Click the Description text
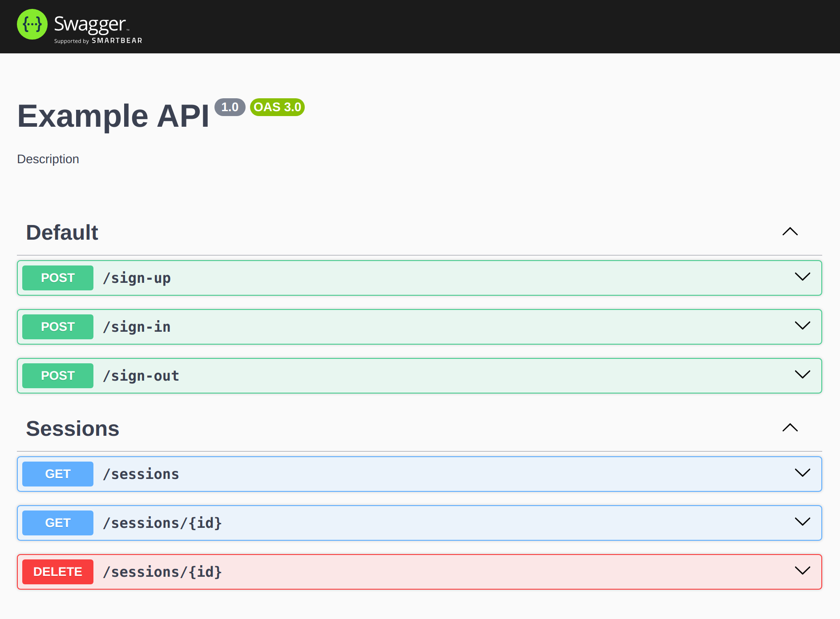This screenshot has height=619, width=840. [x=48, y=159]
